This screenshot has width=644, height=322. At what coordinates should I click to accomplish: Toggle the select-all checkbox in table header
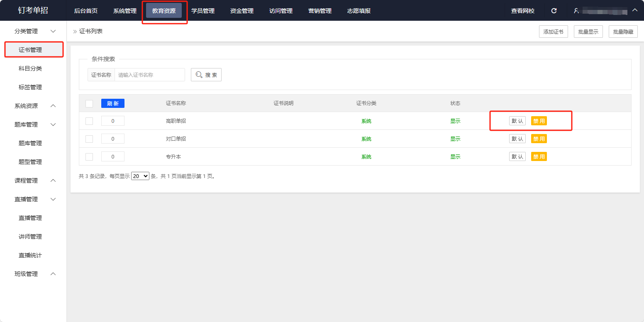pyautogui.click(x=89, y=103)
